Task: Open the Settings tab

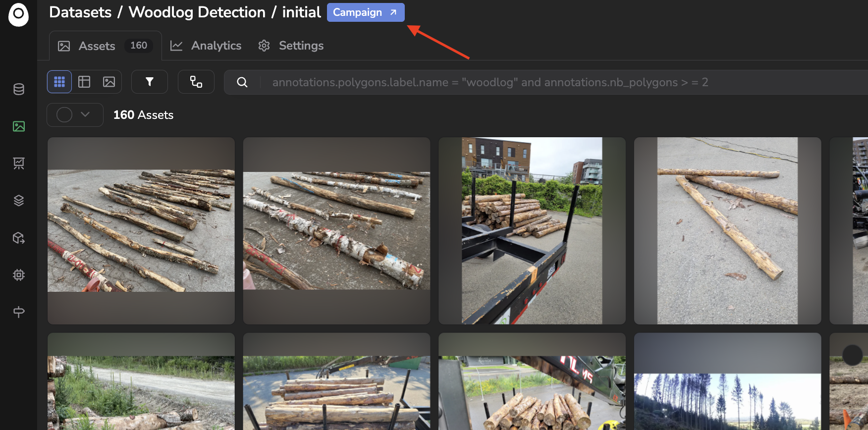Action: click(291, 46)
